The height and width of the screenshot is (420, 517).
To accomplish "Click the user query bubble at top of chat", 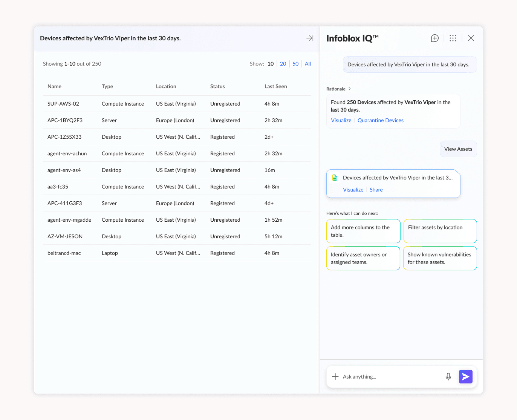I will (x=410, y=64).
